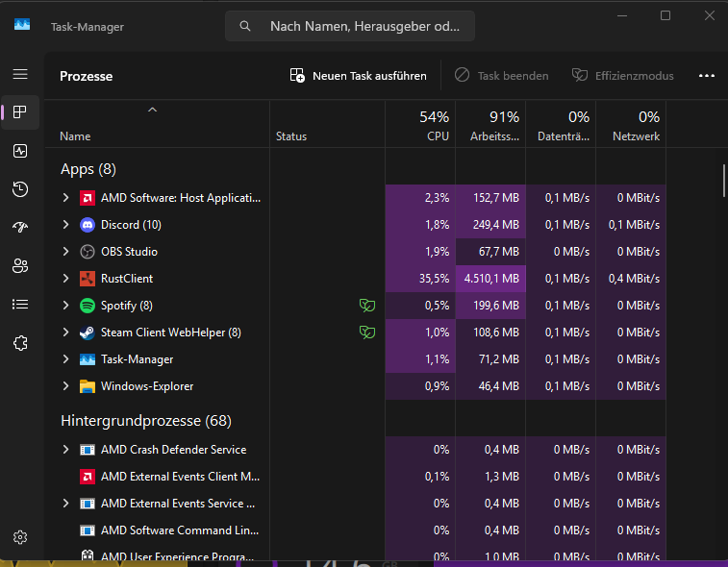Sort by the Netzwerk column header
The width and height of the screenshot is (728, 567).
631,125
